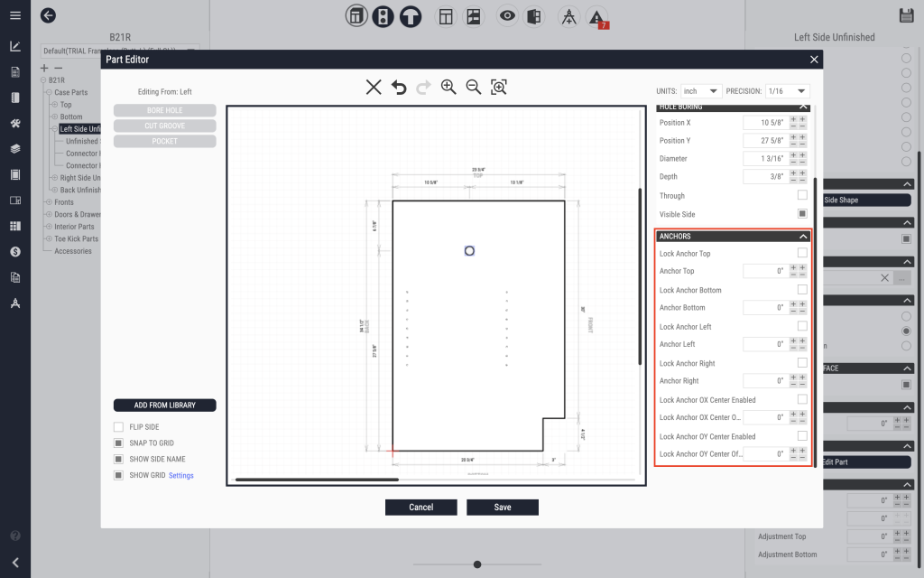The width and height of the screenshot is (924, 578).
Task: Click the zoom to fit icon
Action: coord(498,88)
